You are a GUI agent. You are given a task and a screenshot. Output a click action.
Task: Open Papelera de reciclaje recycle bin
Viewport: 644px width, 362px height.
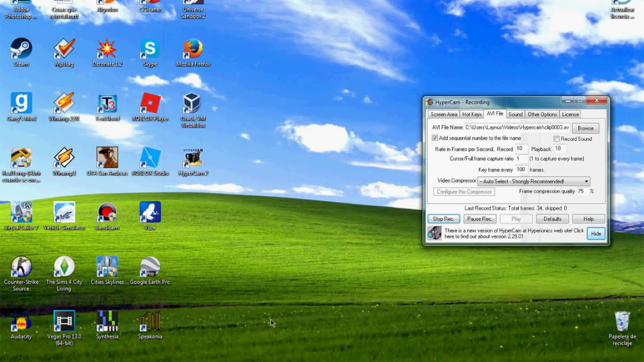click(622, 328)
